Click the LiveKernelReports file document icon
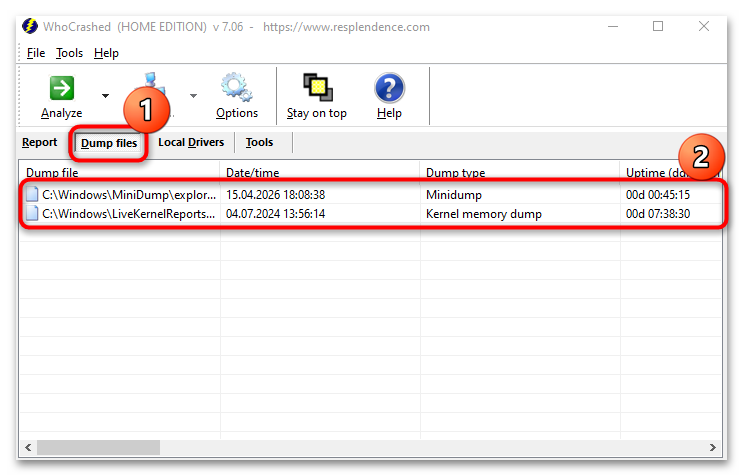The image size is (743, 476). 32,213
